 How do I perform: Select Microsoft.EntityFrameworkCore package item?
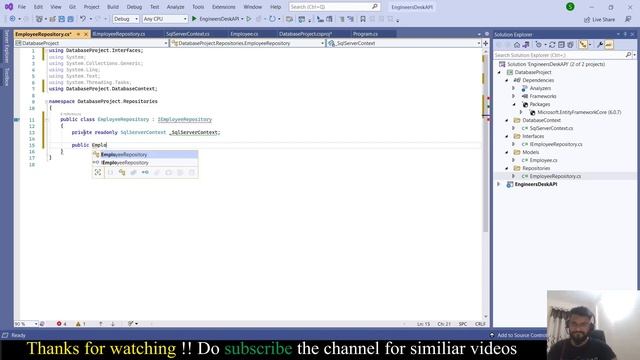(x=579, y=112)
